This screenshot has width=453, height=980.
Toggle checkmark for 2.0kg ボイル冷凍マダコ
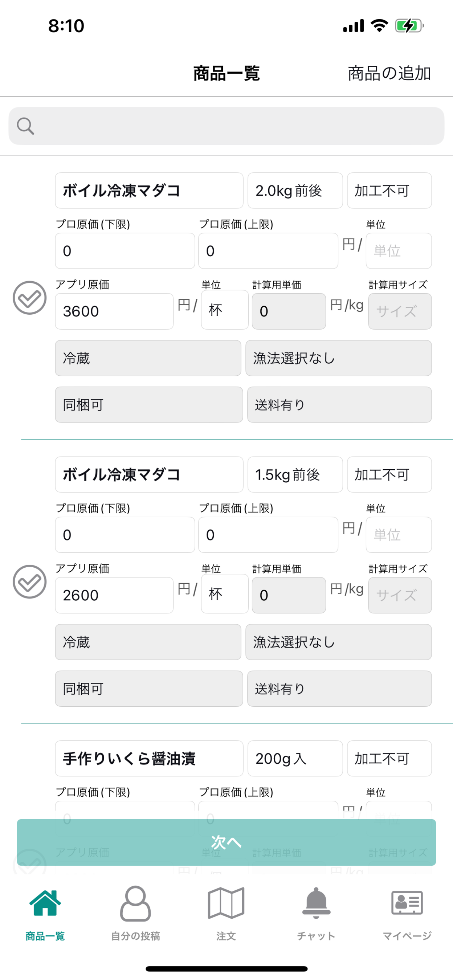[30, 298]
